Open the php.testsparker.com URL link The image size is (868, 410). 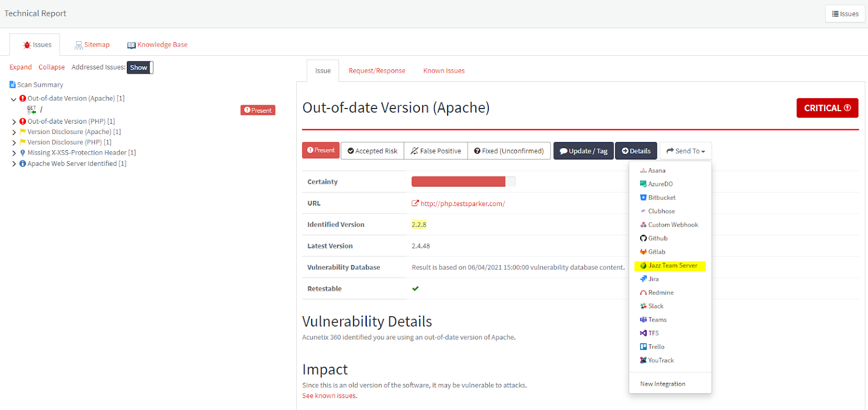pyautogui.click(x=463, y=203)
